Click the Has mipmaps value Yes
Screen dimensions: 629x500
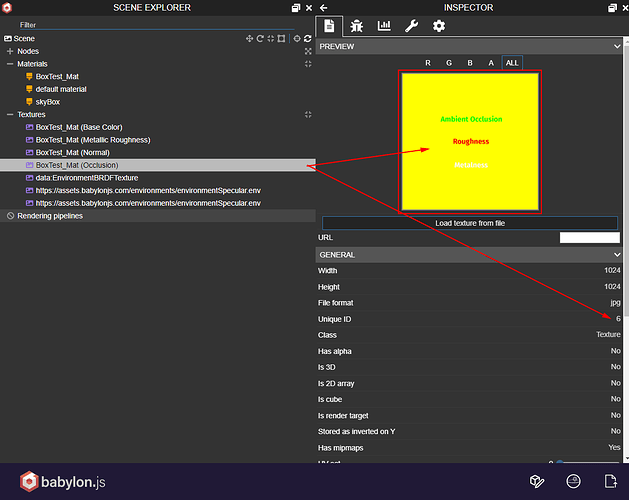pyautogui.click(x=614, y=447)
